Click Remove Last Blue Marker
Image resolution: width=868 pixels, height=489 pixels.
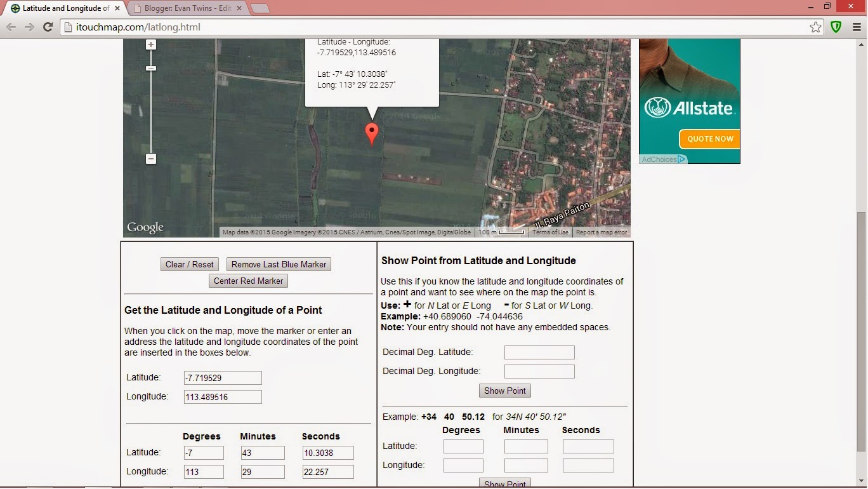(278, 264)
